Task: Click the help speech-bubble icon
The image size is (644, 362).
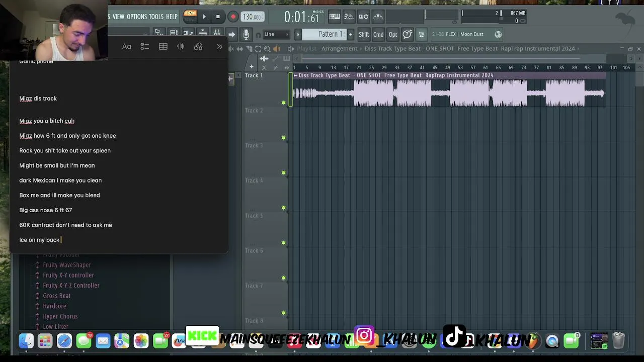Action: 408,34
